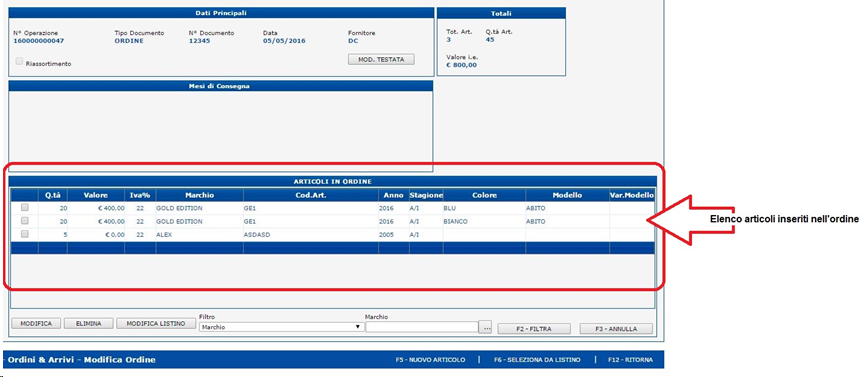Click the Modello column header
This screenshot has height=377, width=861.
(x=567, y=195)
